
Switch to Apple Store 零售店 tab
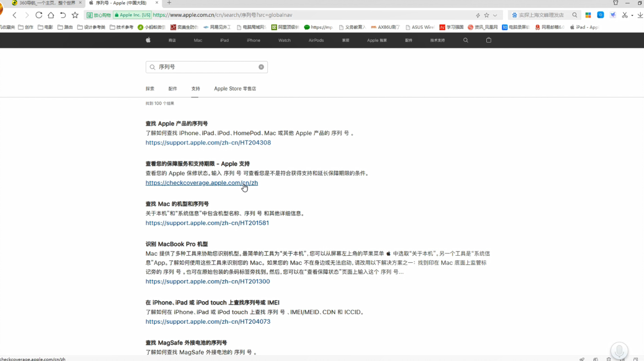(235, 88)
